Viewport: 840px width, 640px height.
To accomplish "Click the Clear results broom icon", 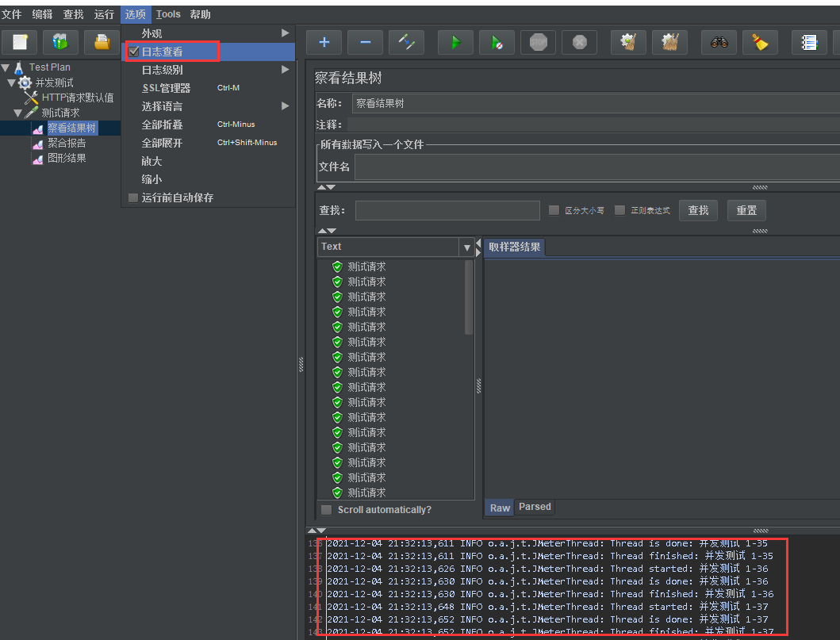I will point(628,42).
